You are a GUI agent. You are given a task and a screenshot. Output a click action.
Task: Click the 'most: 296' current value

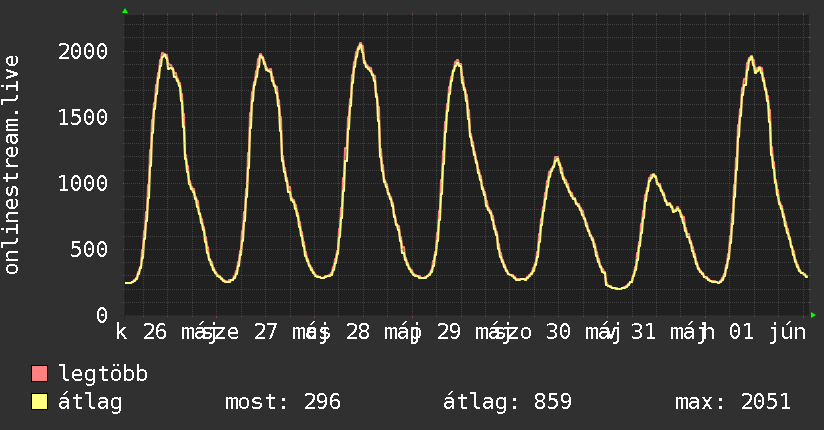[x=283, y=402]
